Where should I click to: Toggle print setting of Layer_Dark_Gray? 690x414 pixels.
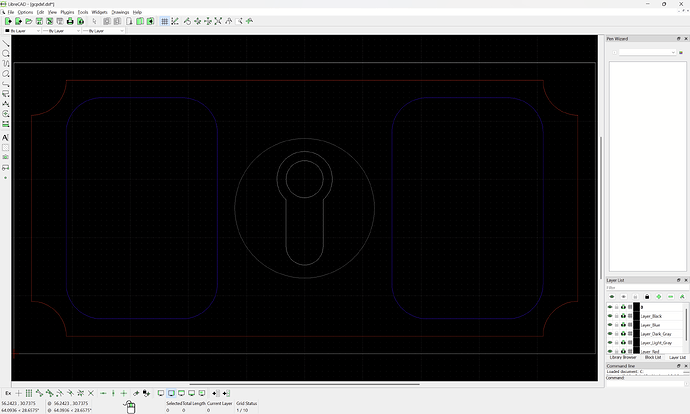(x=623, y=333)
